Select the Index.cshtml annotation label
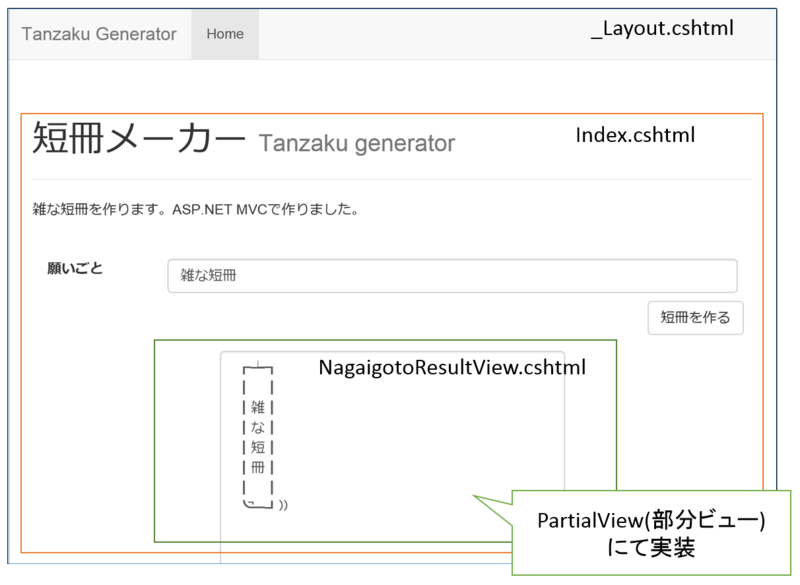 pos(635,135)
